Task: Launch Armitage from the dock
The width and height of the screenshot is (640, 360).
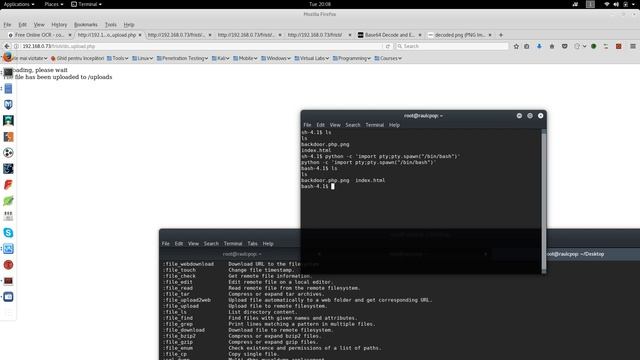Action: [x=8, y=120]
